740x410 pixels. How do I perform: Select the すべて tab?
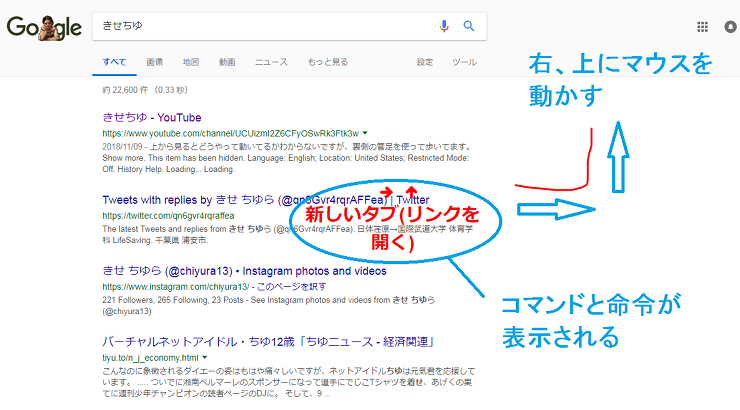114,62
